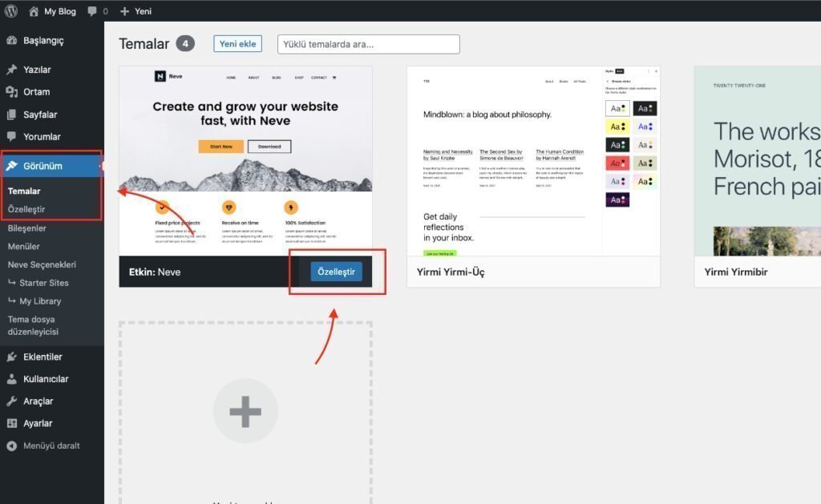Select the Görünüm menu

[x=52, y=166]
